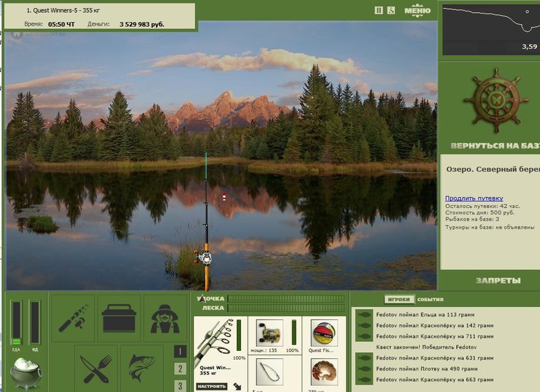Open the tackle box inventory icon

point(119,318)
